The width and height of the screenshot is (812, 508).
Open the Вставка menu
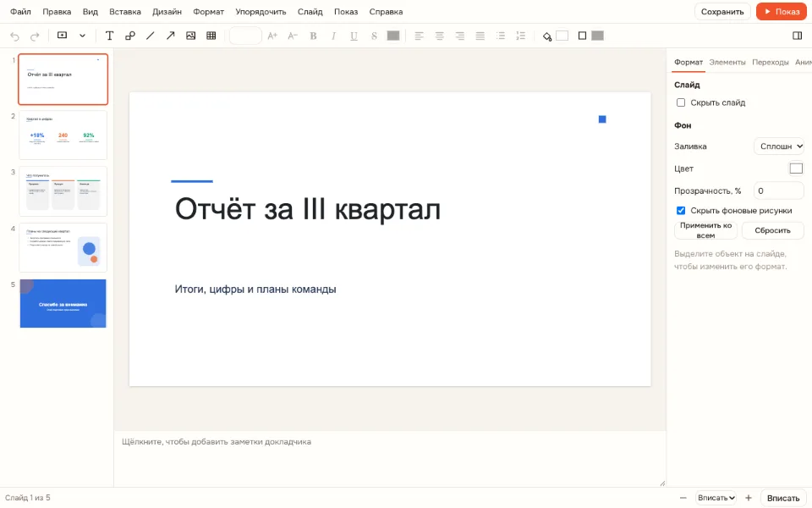[125, 11]
